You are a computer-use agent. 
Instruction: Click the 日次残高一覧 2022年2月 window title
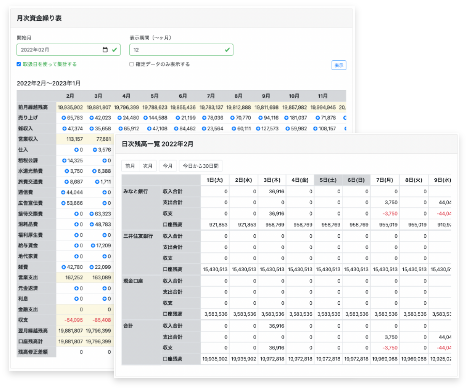(x=157, y=144)
